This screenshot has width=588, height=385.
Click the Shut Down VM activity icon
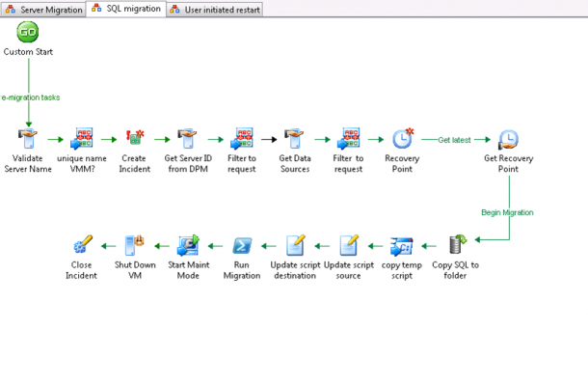tap(135, 245)
